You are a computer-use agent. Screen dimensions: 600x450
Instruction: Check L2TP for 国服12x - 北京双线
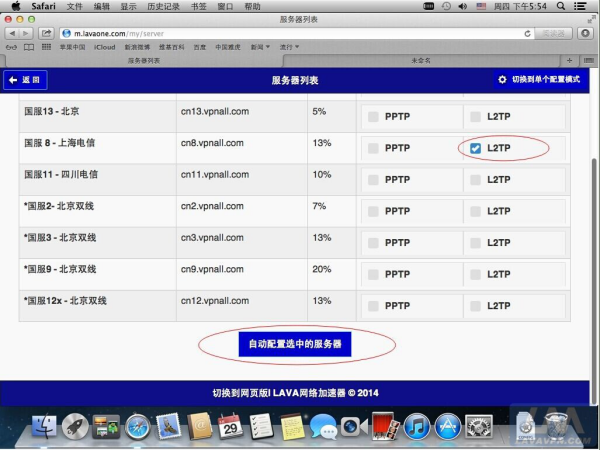click(x=475, y=306)
